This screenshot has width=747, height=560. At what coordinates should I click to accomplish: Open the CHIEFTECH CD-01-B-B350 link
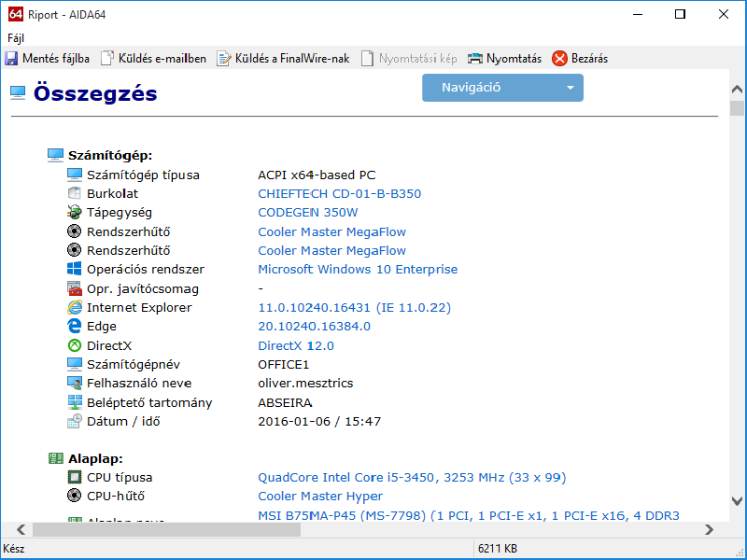tap(339, 194)
